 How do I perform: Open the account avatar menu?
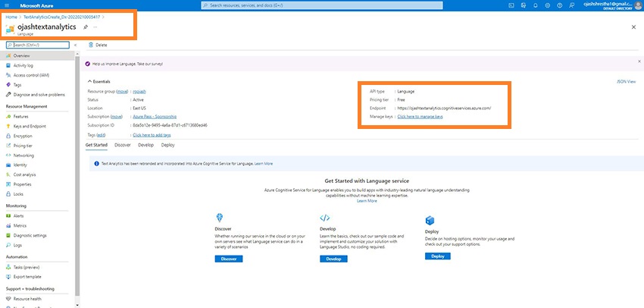click(637, 5)
